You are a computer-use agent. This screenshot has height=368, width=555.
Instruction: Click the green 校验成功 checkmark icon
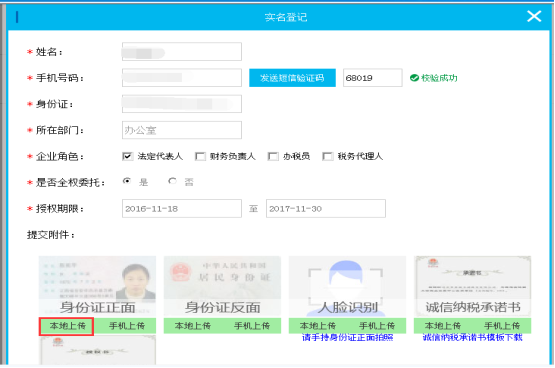pyautogui.click(x=414, y=78)
